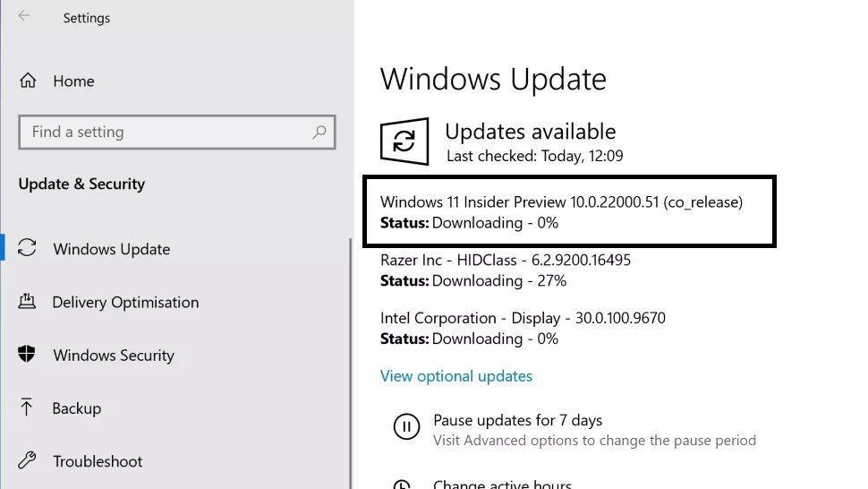Open the Home icon in sidebar
This screenshot has width=868, height=489.
click(x=28, y=81)
